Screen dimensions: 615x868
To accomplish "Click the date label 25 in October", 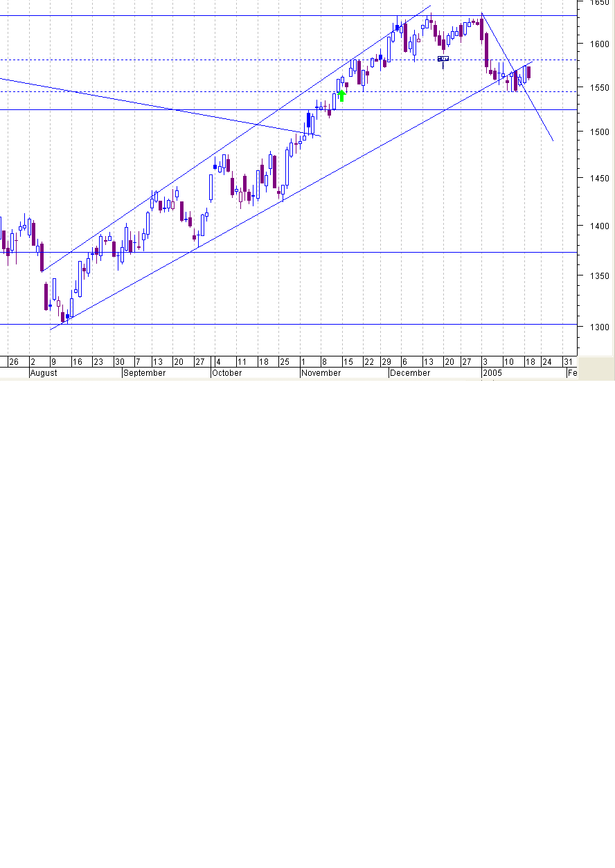I will [284, 362].
